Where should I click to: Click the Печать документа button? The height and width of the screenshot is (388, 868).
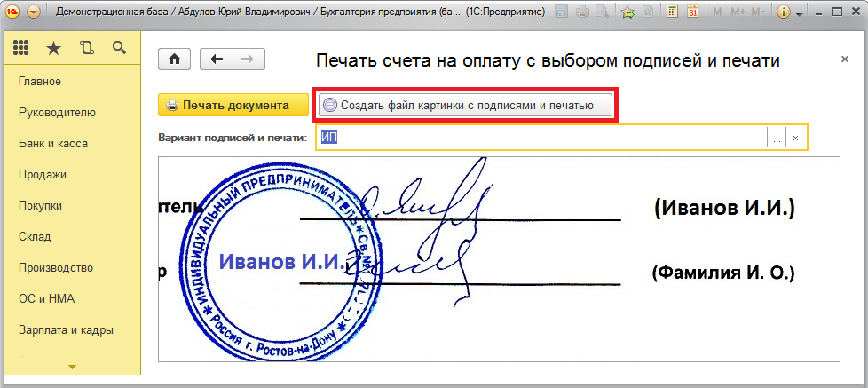tap(227, 105)
